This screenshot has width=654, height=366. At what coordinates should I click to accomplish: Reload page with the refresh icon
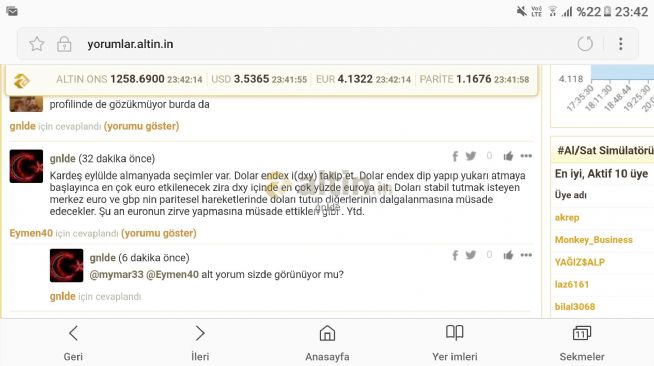click(585, 44)
